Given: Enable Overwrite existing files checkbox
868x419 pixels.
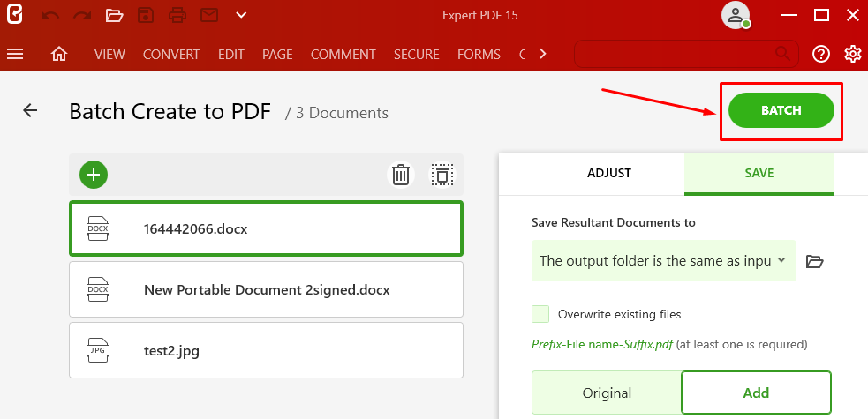Looking at the screenshot, I should 540,314.
